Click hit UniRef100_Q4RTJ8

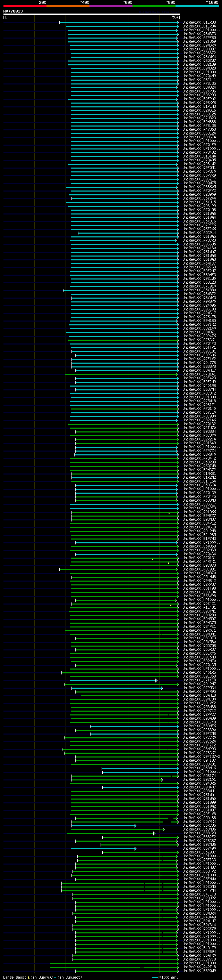point(199,967)
